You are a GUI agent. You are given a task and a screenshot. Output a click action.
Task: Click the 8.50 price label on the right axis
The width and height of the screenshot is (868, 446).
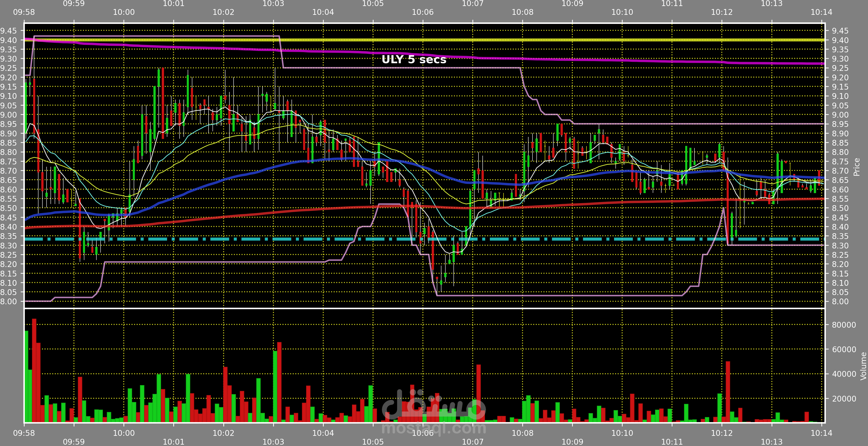point(840,208)
